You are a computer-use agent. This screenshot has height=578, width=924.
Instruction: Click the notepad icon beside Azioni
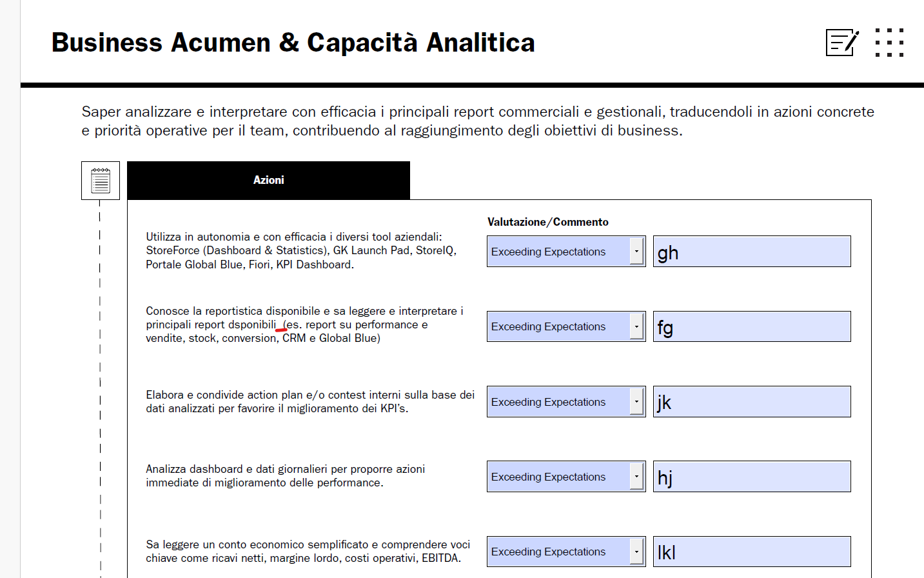pos(101,181)
